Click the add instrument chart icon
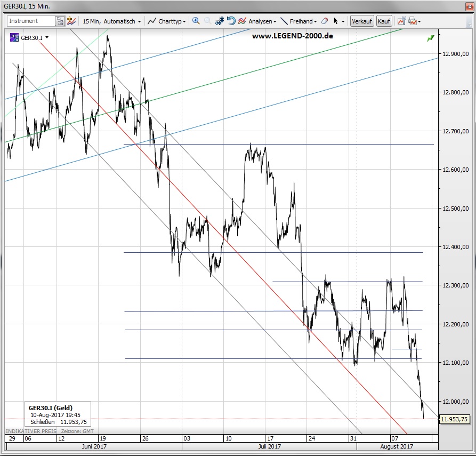The image size is (476, 456). coord(71,21)
